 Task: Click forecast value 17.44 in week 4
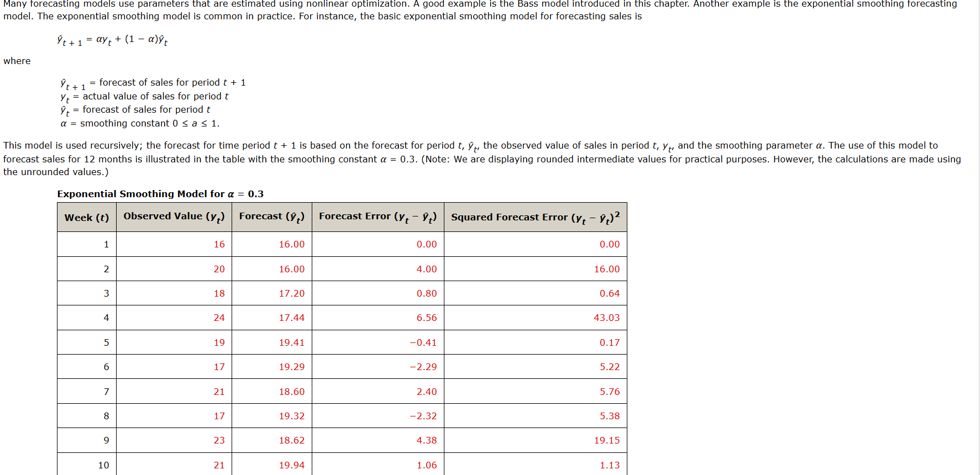point(292,318)
